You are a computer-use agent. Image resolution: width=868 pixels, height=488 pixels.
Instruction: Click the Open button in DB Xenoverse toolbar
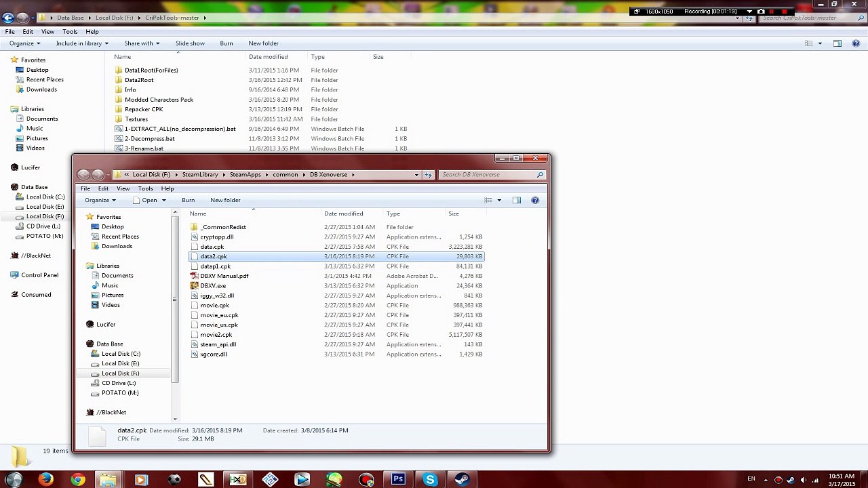pos(144,200)
